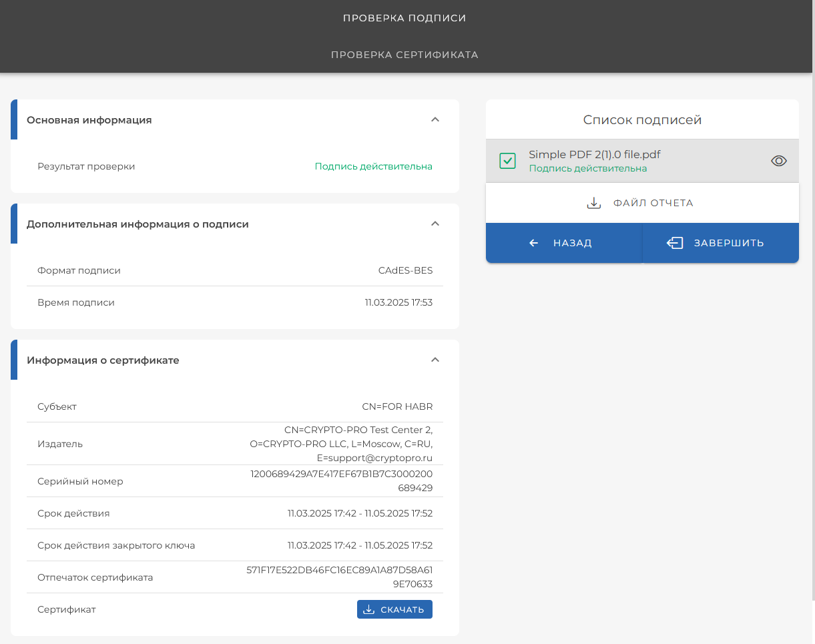Open the ПРОВЕРКА ПОДПИСИ menu item
The height and width of the screenshot is (644, 815).
pos(404,18)
